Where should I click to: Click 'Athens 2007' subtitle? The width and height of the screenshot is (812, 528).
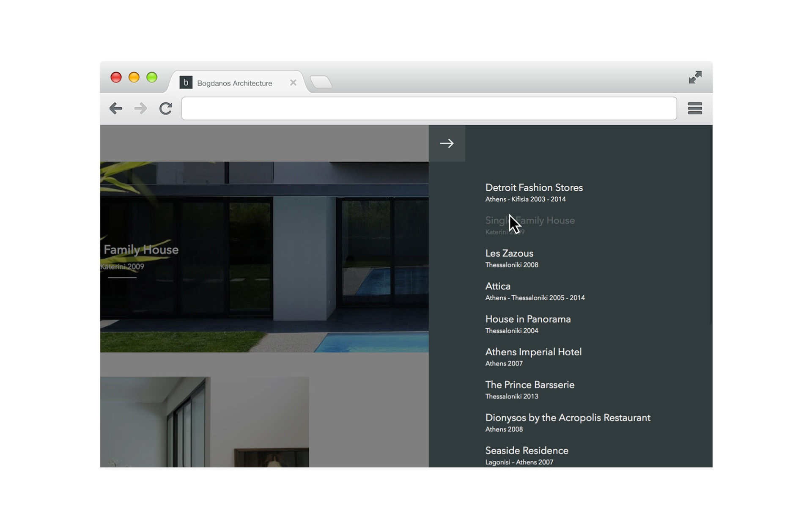click(504, 363)
